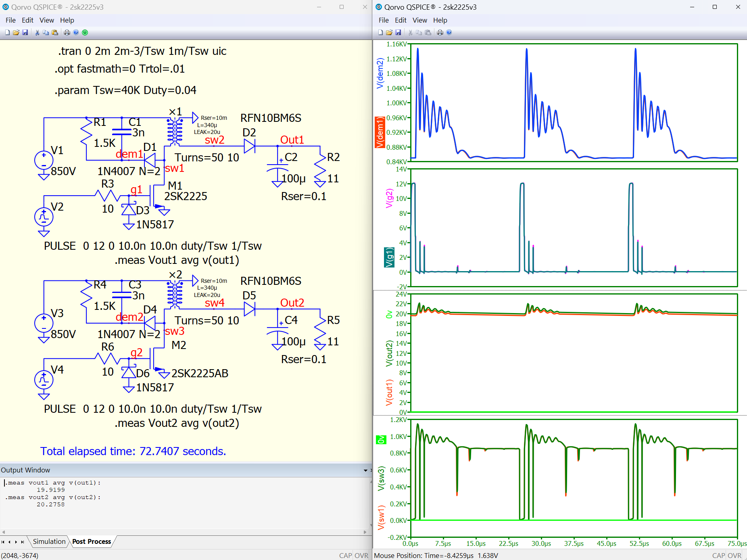Open the Output Window dropdown arrow
This screenshot has width=747, height=560.
365,470
